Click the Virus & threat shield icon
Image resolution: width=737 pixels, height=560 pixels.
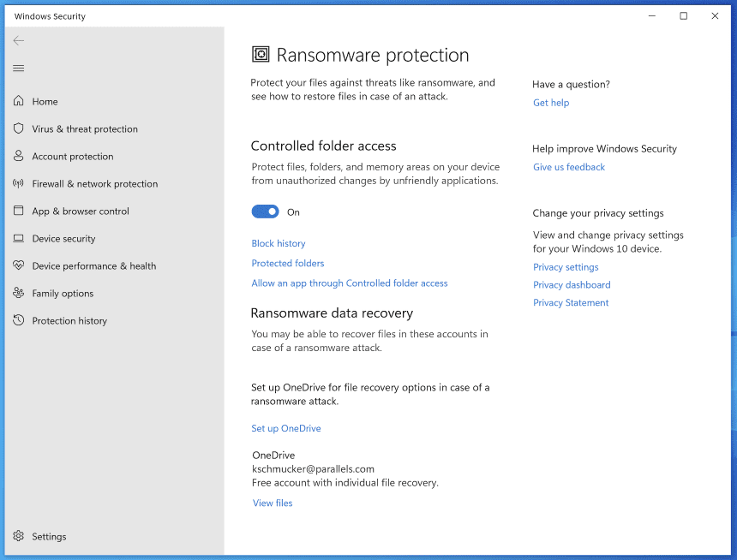(18, 128)
